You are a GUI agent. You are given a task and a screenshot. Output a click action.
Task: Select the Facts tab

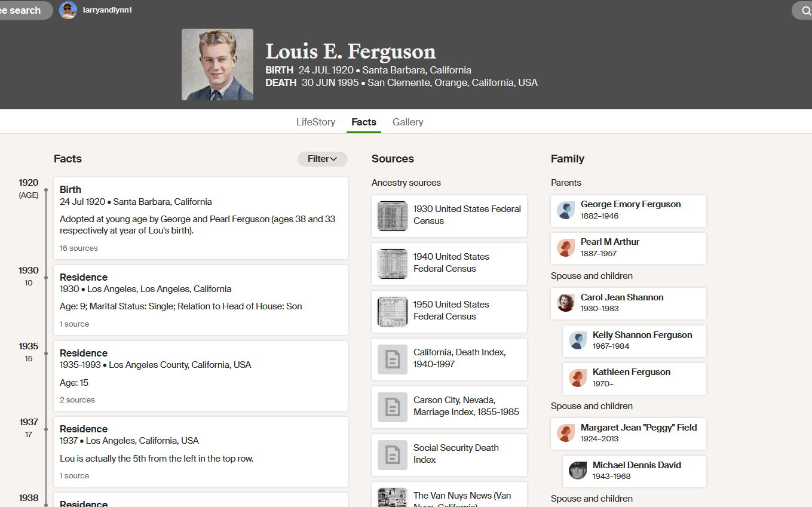coord(364,122)
